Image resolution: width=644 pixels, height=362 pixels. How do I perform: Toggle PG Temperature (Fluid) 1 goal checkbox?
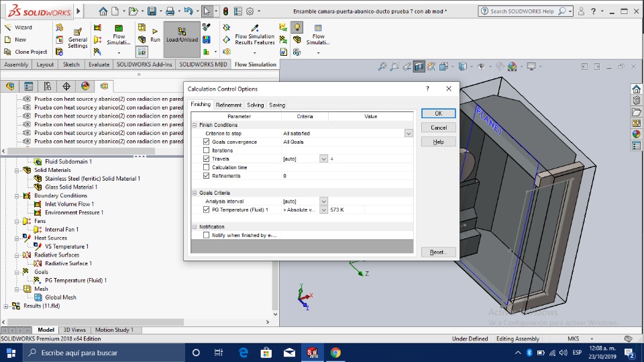(x=206, y=210)
